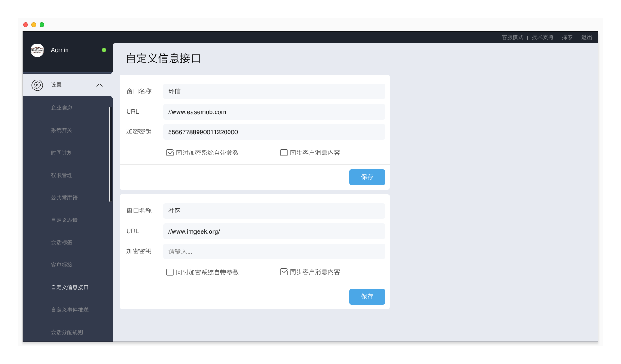The width and height of the screenshot is (621, 364).
Task: Save the 社区 window configuration
Action: click(x=367, y=297)
